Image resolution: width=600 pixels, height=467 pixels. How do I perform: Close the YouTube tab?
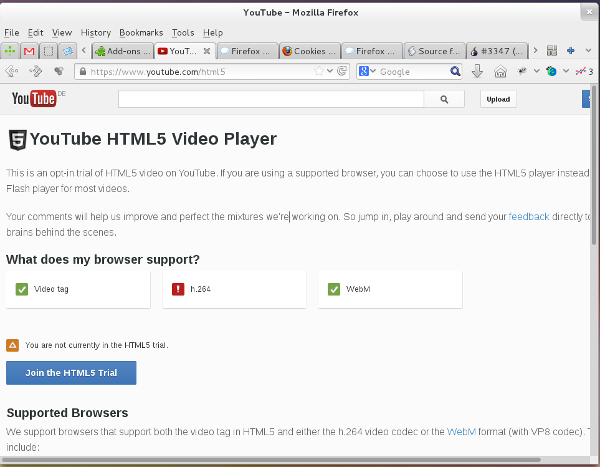coord(207,51)
